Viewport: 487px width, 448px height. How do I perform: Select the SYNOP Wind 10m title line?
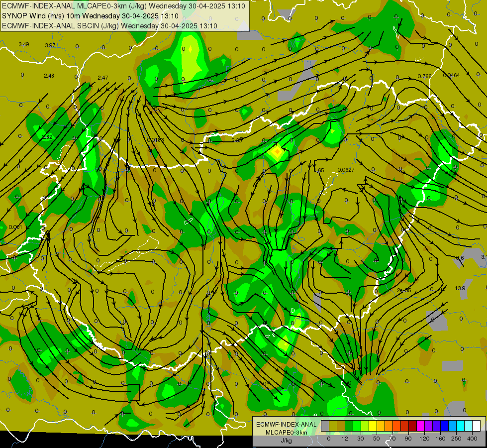point(90,16)
